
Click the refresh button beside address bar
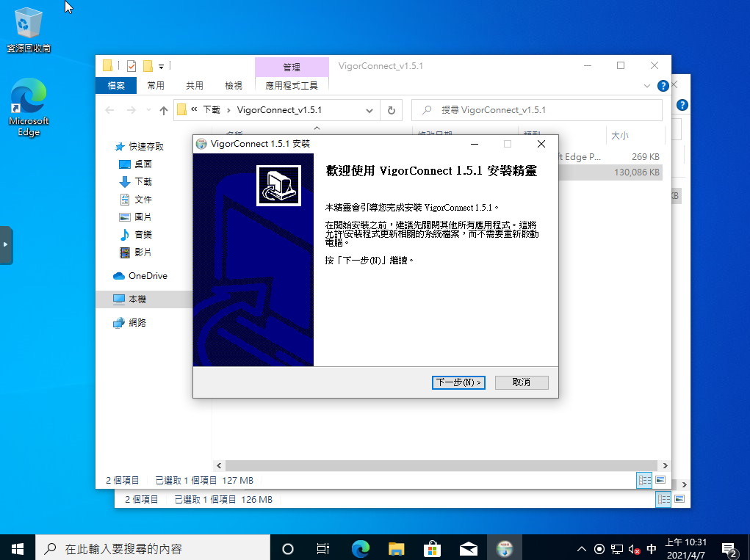point(392,110)
